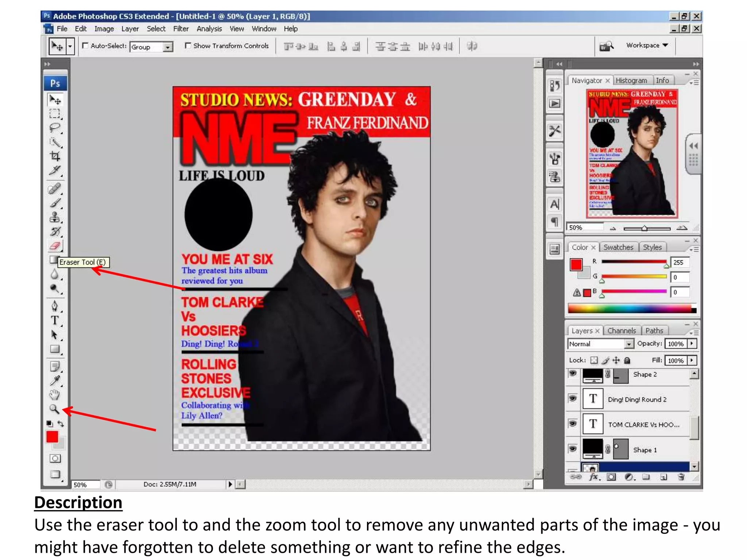Create a new layer button
Viewport: 747px width, 560px height.
663,477
